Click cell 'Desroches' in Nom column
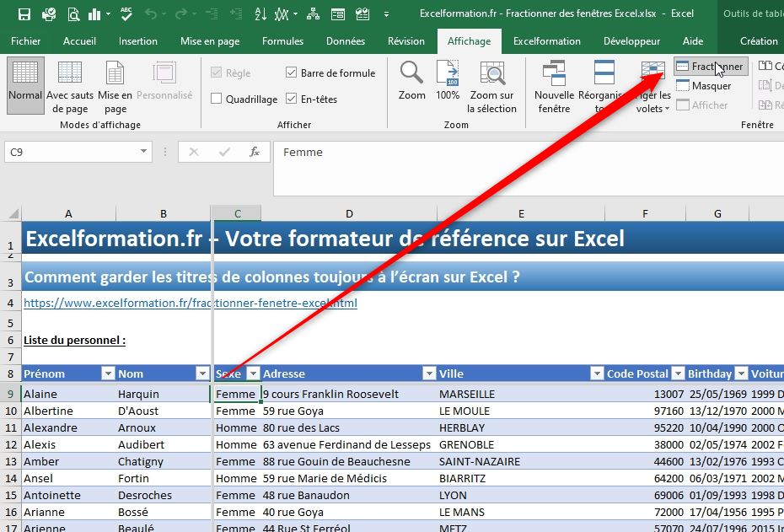Viewport: 784px width, 532px height. pos(164,495)
